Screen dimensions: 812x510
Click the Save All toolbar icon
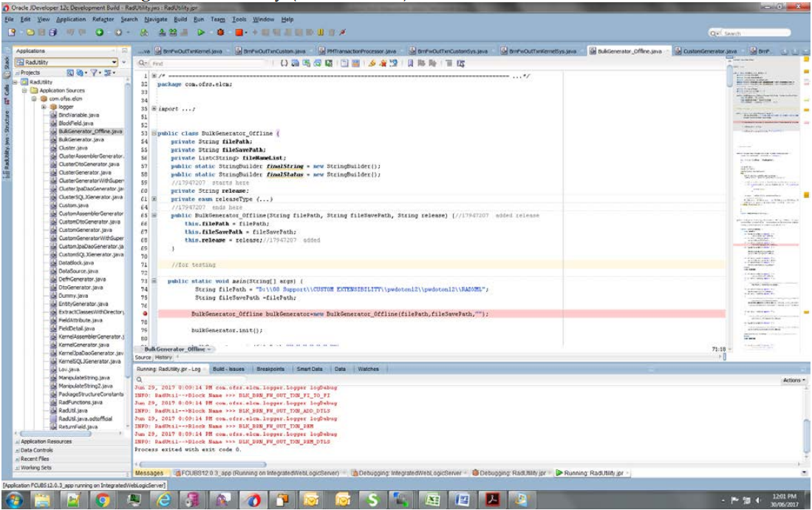point(55,33)
